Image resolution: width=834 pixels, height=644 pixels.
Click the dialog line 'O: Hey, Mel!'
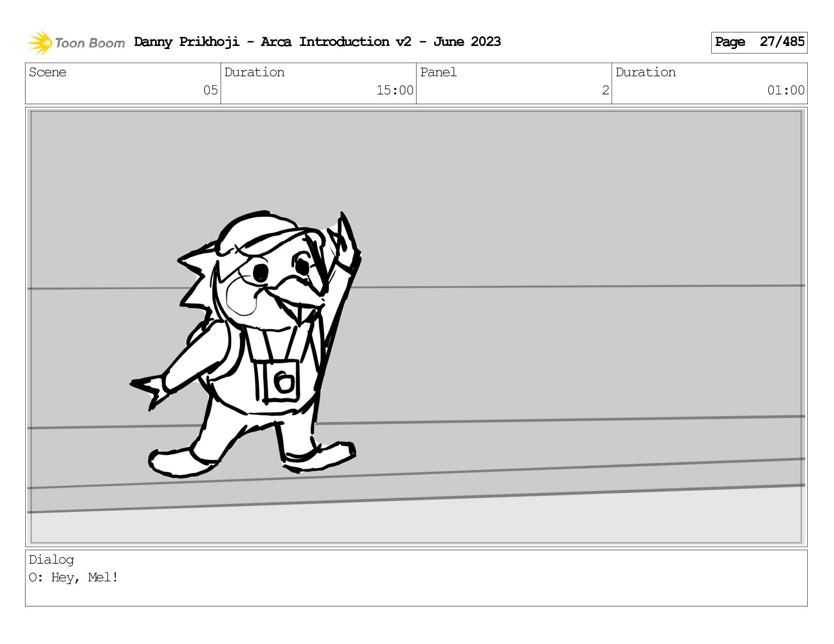point(74,577)
